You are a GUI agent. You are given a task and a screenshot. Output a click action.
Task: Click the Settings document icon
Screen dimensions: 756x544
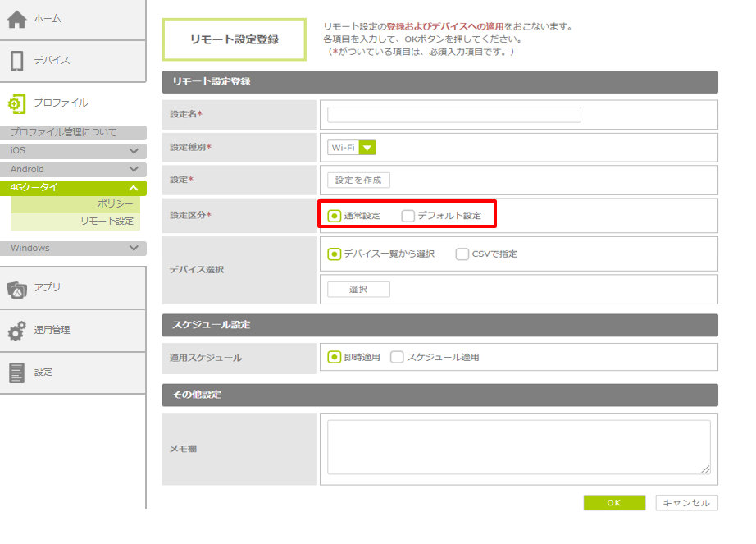pyautogui.click(x=17, y=373)
